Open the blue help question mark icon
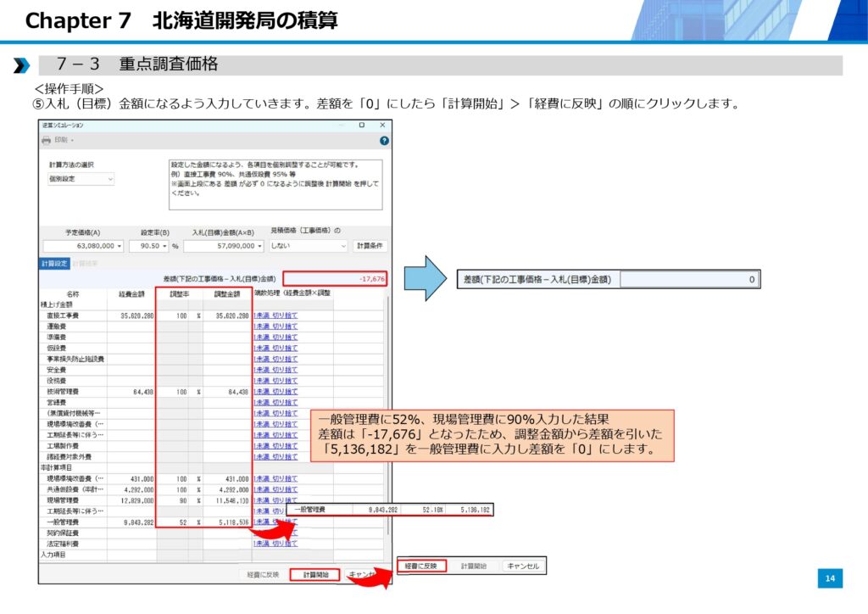This screenshot has height=614, width=868. coord(384,140)
